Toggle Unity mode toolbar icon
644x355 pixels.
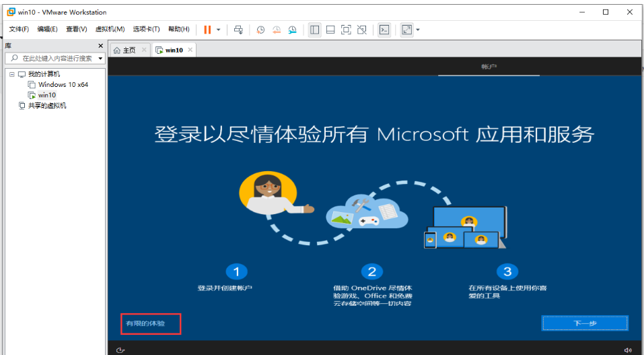click(362, 30)
